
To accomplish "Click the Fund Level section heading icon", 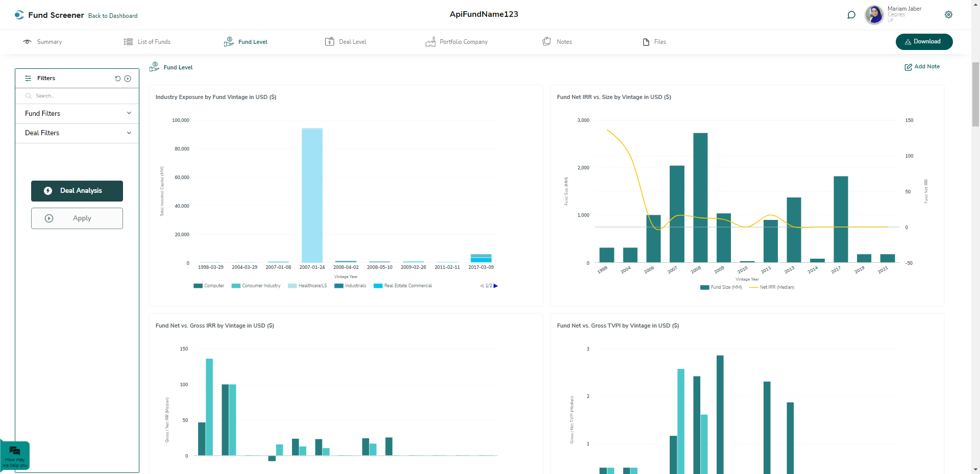I will (154, 67).
